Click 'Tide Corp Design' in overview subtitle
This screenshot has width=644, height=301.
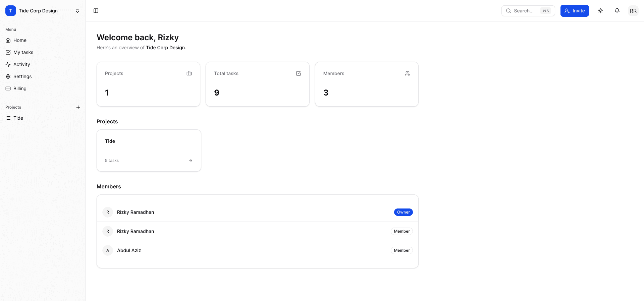coord(165,48)
